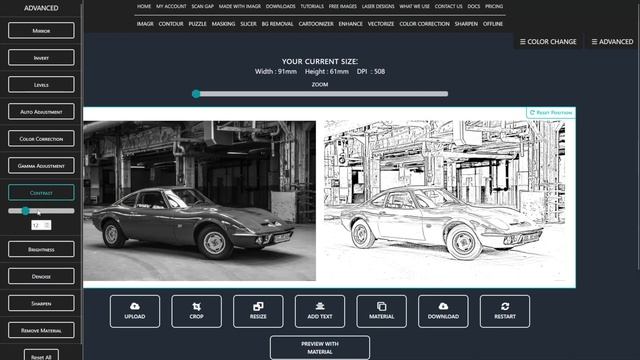Switch to the Puzzle tool
The height and width of the screenshot is (360, 640).
pyautogui.click(x=197, y=24)
